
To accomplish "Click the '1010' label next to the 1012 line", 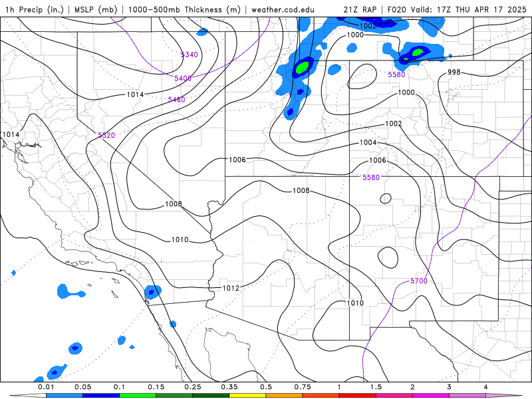I will (180, 240).
